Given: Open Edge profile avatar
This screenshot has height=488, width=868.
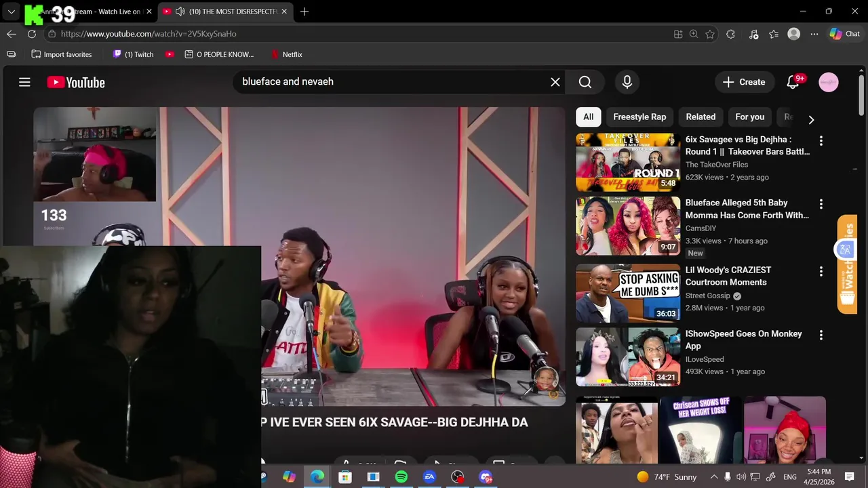Looking at the screenshot, I should coord(793,34).
